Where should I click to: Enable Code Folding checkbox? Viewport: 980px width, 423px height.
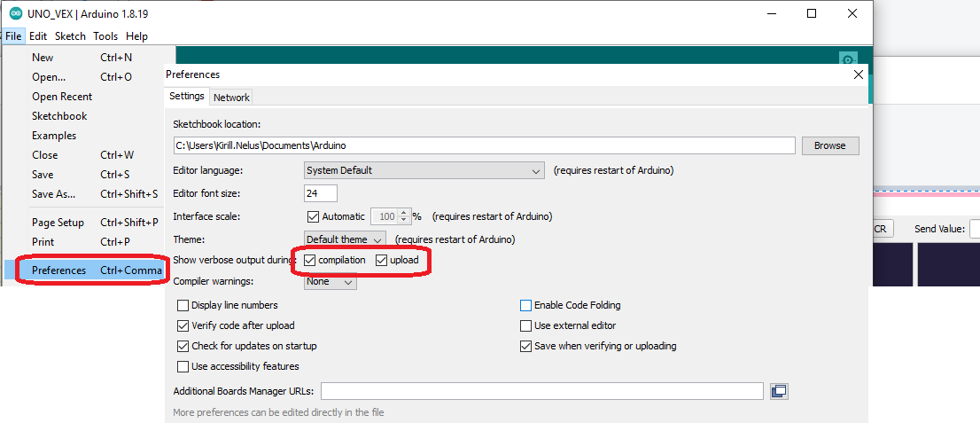pyautogui.click(x=525, y=305)
